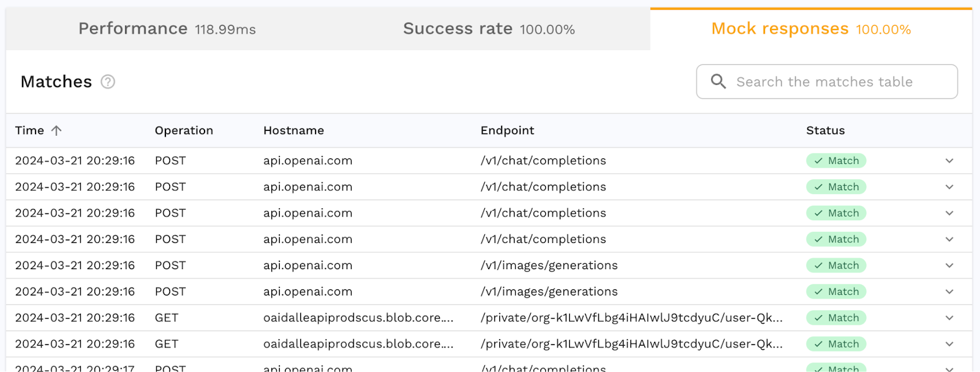Open the Success rate tab

[489, 29]
